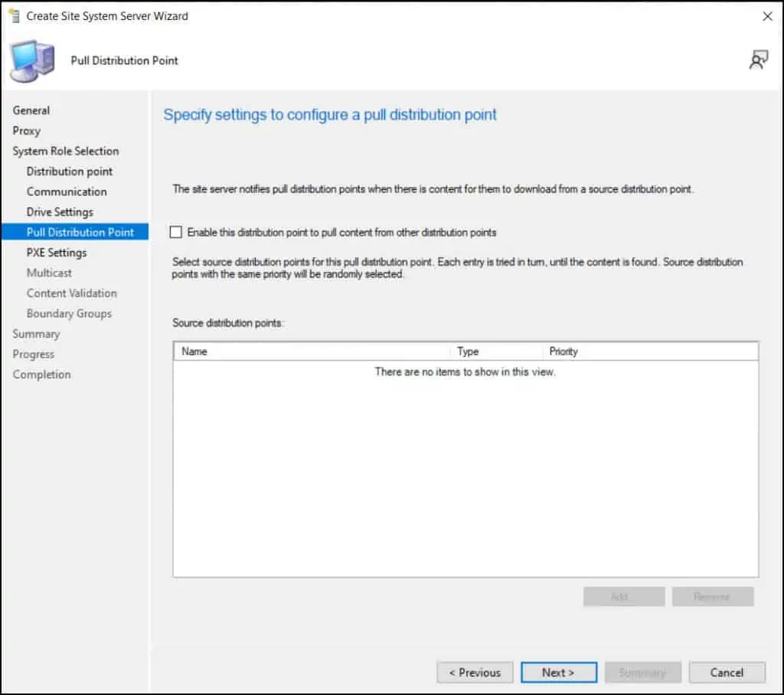Select System Role Selection step

click(x=66, y=151)
